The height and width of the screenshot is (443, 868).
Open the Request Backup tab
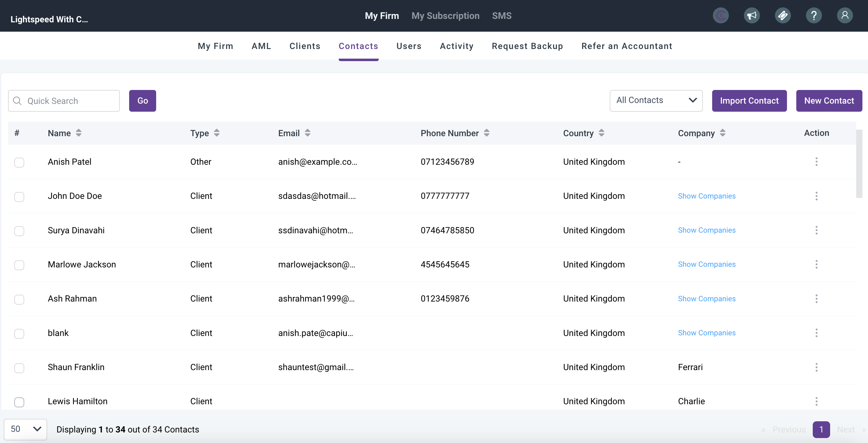527,46
